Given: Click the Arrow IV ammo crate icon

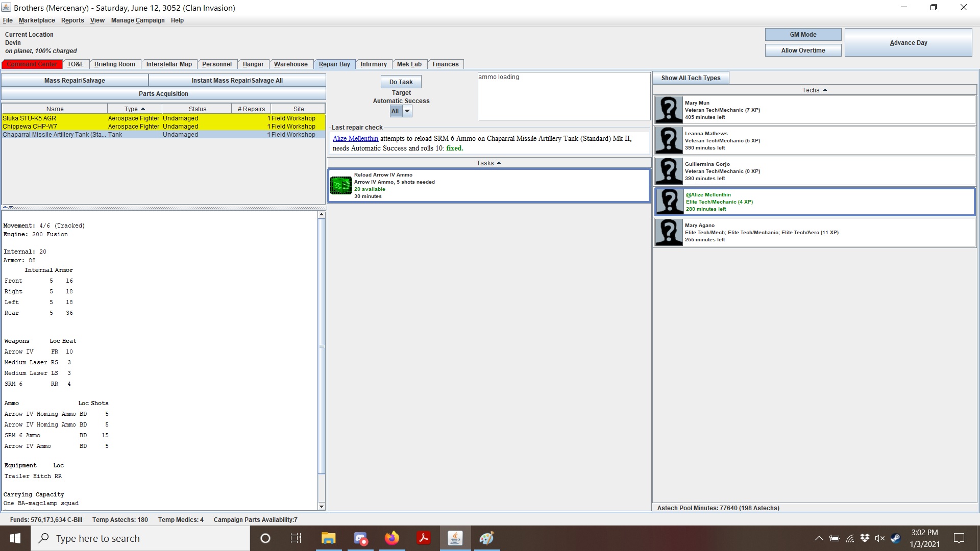Looking at the screenshot, I should [x=340, y=185].
